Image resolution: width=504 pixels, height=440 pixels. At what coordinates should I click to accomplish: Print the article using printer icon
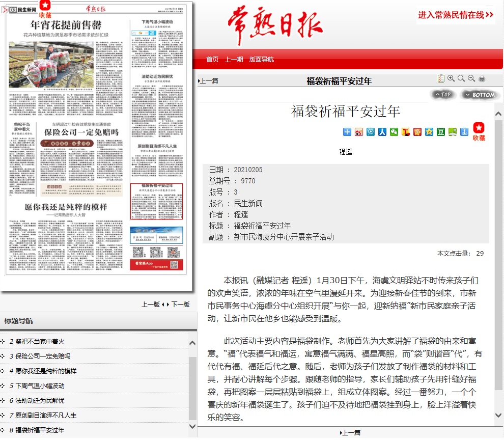point(482,79)
